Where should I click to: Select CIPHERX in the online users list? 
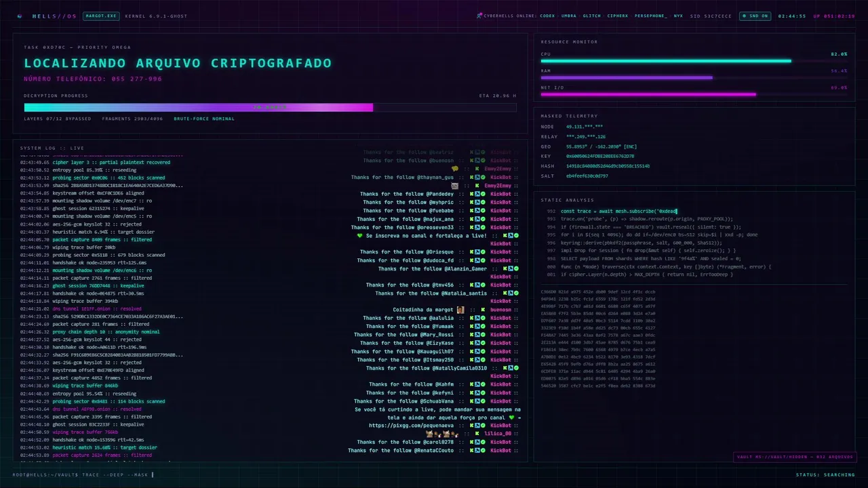click(618, 16)
